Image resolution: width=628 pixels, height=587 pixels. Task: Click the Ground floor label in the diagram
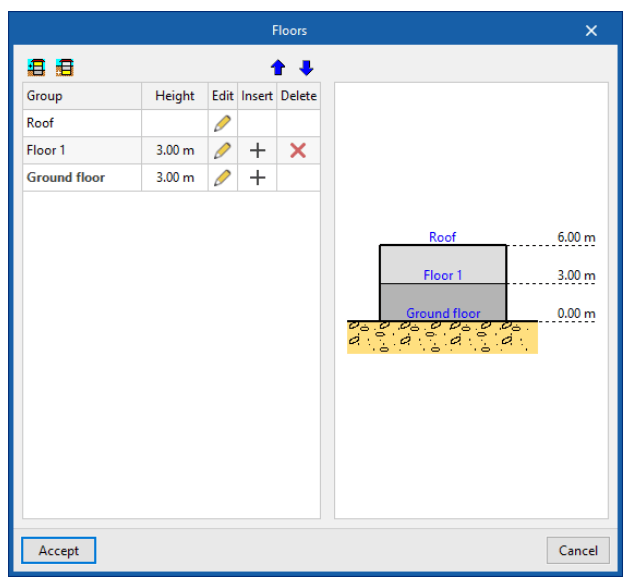(x=443, y=313)
